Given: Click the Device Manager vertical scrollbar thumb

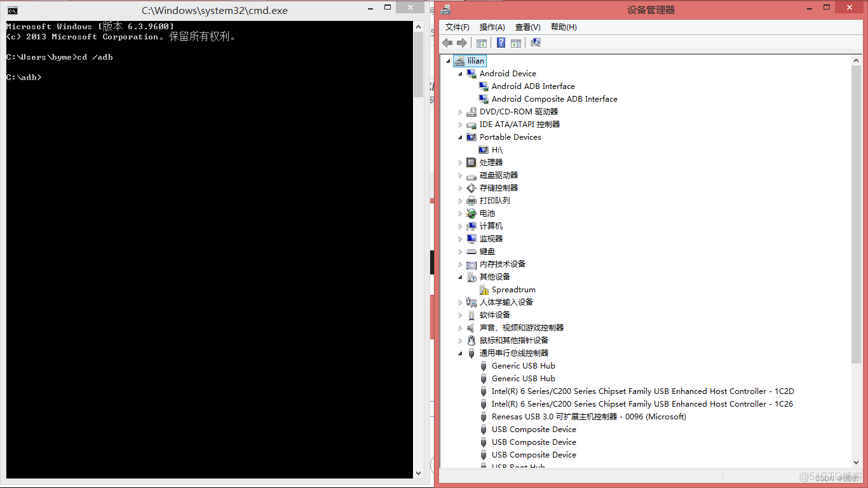Looking at the screenshot, I should tap(857, 213).
